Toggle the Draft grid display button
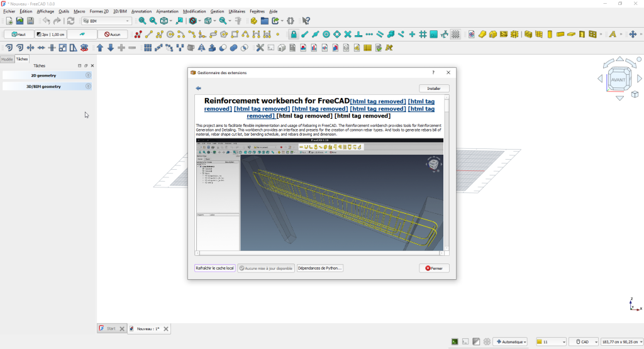 (x=455, y=35)
